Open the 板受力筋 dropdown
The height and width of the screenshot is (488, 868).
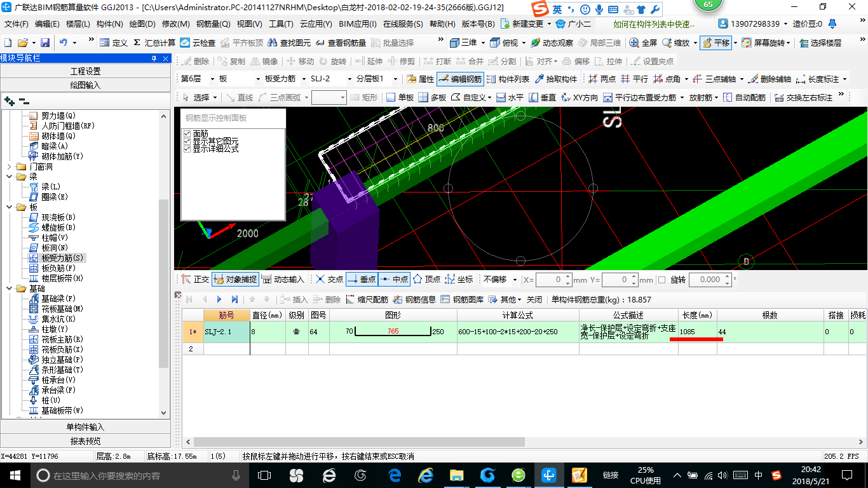coord(303,79)
